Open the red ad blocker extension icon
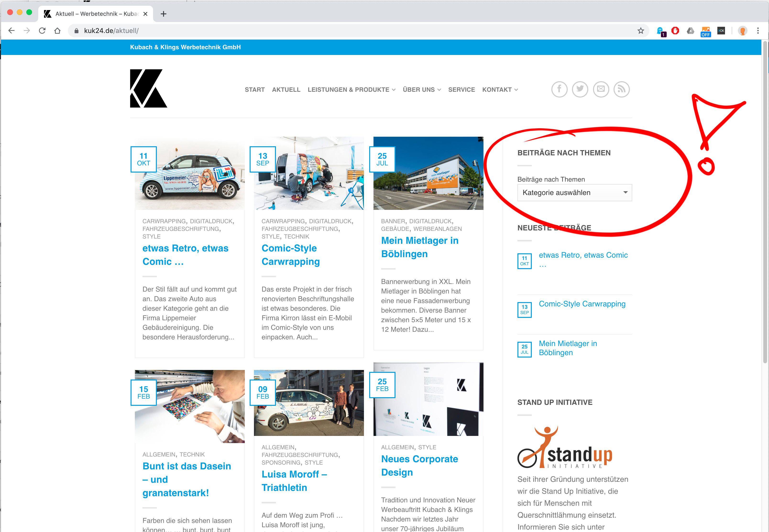This screenshot has width=769, height=532. coord(675,31)
